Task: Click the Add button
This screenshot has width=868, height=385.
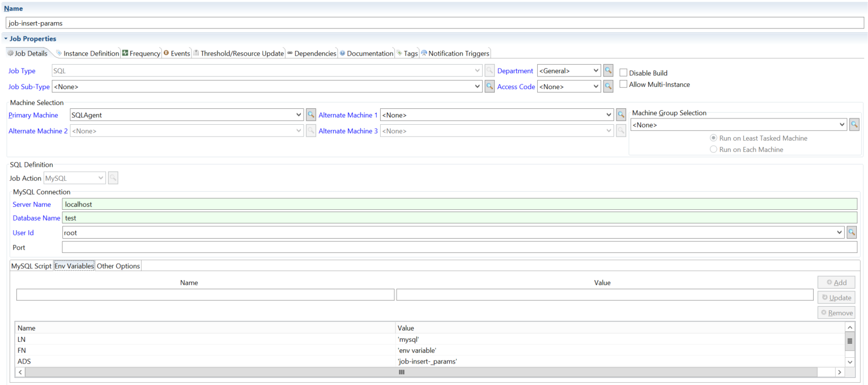Action: click(x=836, y=282)
